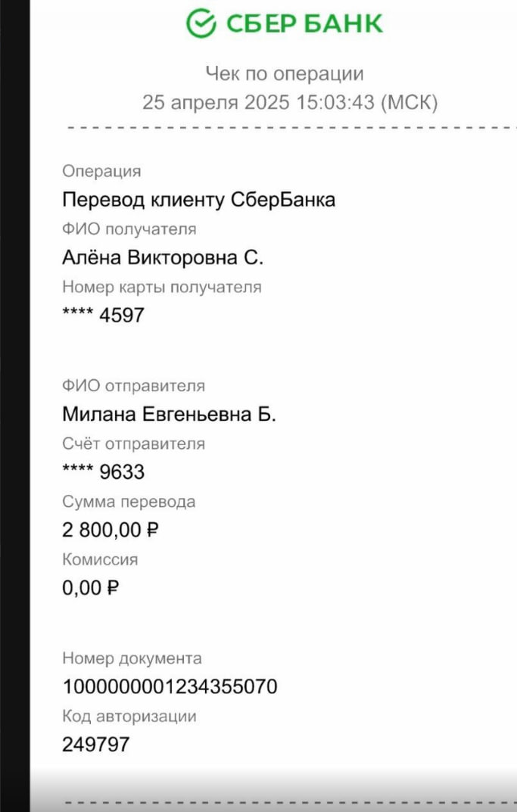Select document number 1000000001234355070
The image size is (517, 812).
coord(170,686)
